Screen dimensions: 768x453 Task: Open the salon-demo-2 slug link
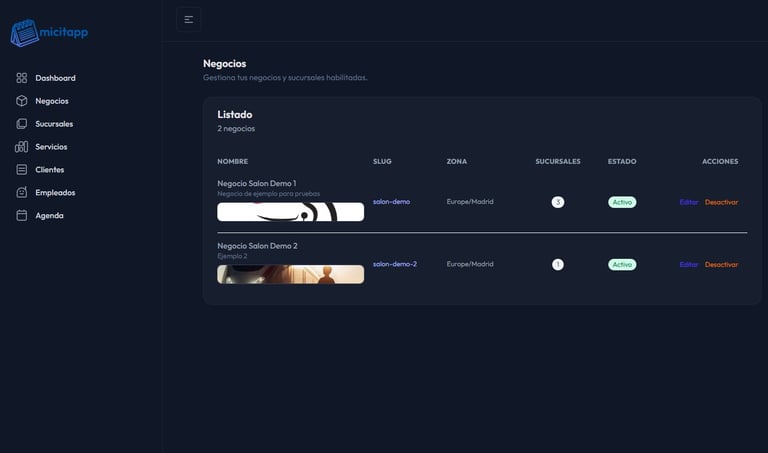[x=395, y=264]
